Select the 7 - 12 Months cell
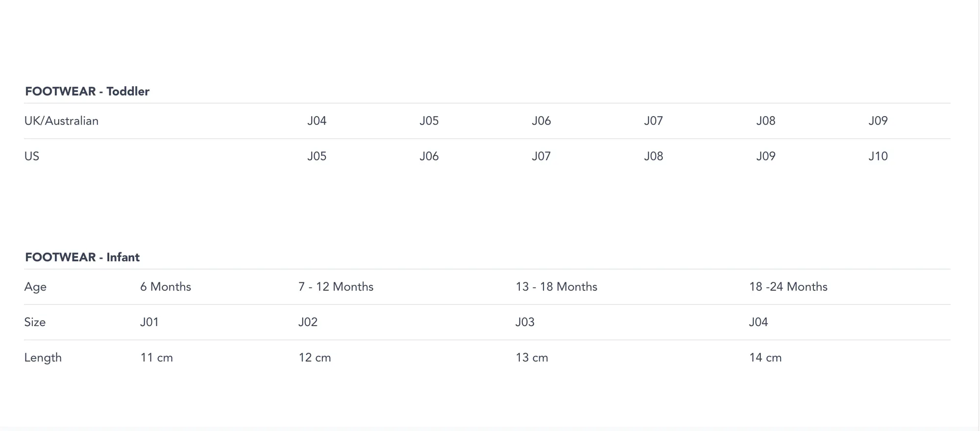Image resolution: width=980 pixels, height=431 pixels. tap(336, 287)
